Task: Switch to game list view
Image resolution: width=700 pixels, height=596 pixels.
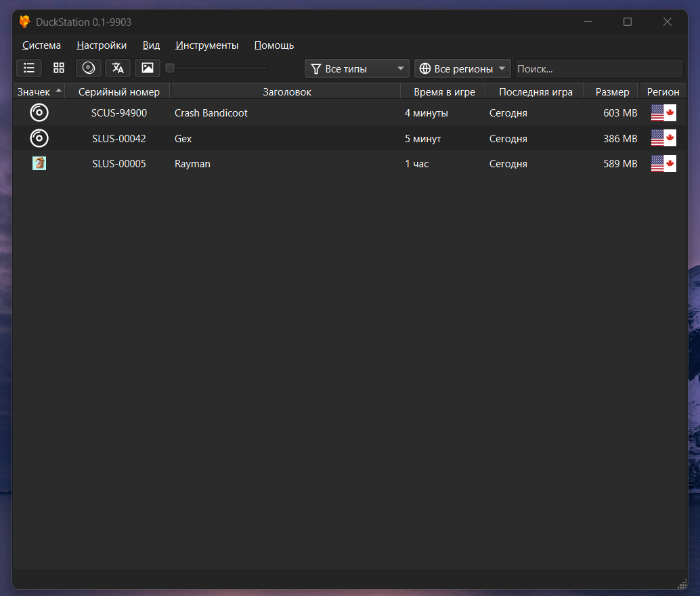Action: point(29,68)
